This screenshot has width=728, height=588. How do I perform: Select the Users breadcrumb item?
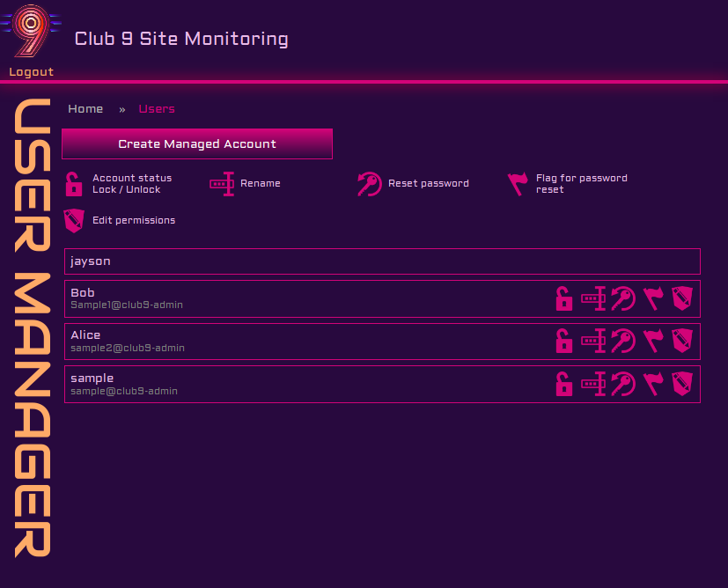click(157, 109)
